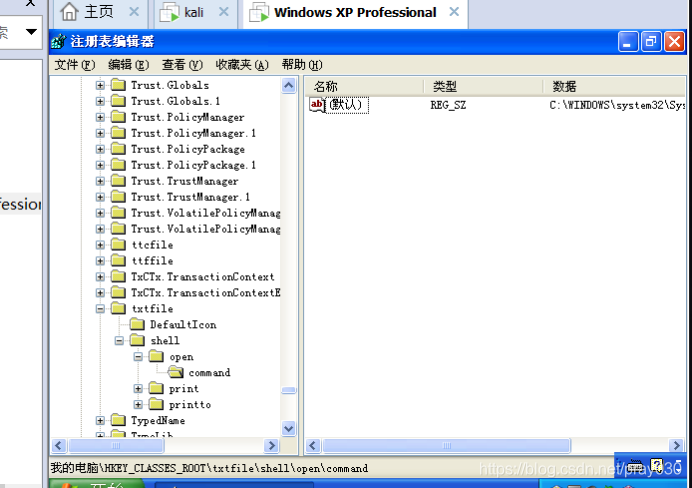Open the 编辑(E) menu
The image size is (692, 488).
[x=128, y=65]
